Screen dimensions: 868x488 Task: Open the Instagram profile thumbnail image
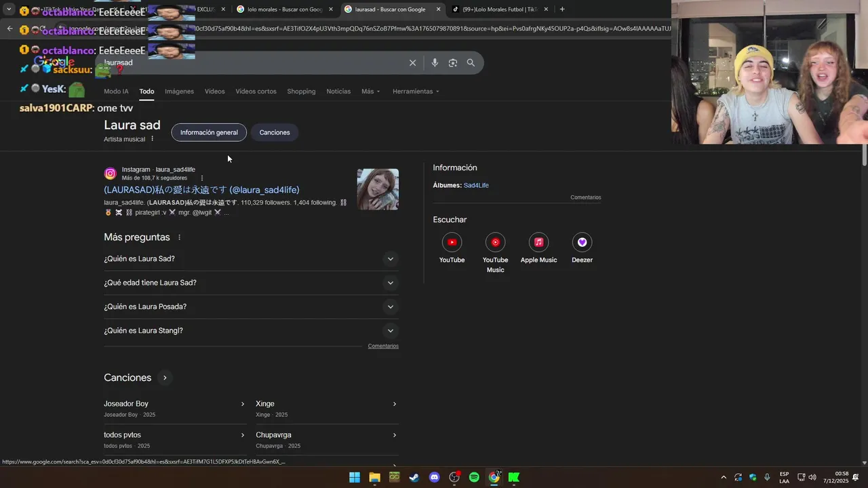point(378,189)
